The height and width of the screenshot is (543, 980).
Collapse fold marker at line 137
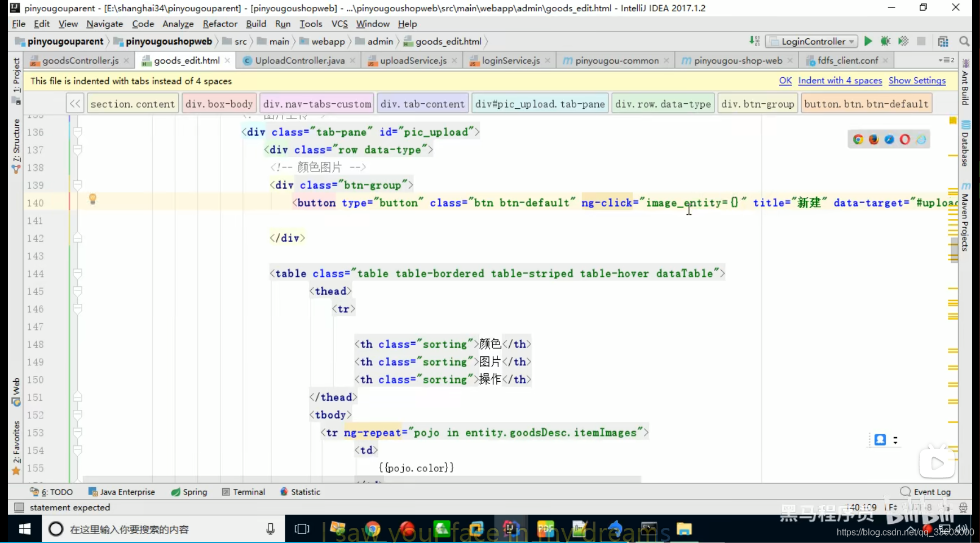coord(78,149)
